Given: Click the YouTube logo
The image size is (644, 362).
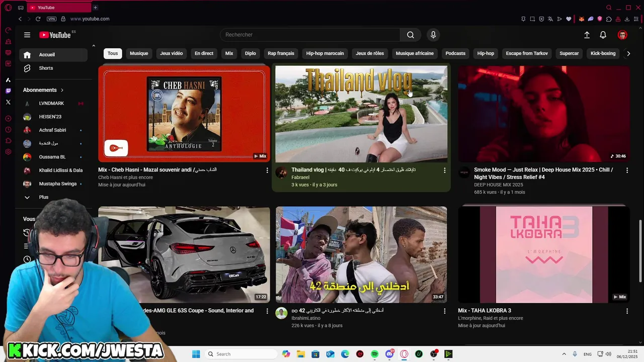Looking at the screenshot, I should 55,35.
